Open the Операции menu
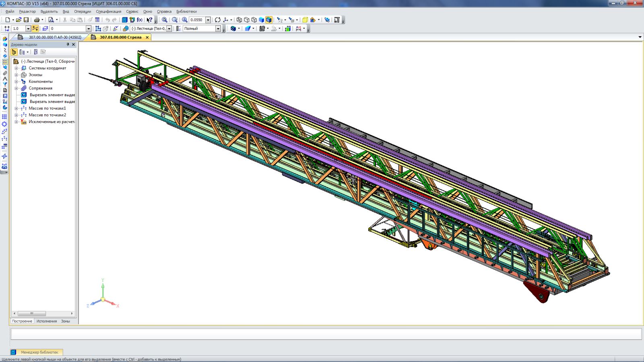The image size is (644, 362). [x=83, y=12]
